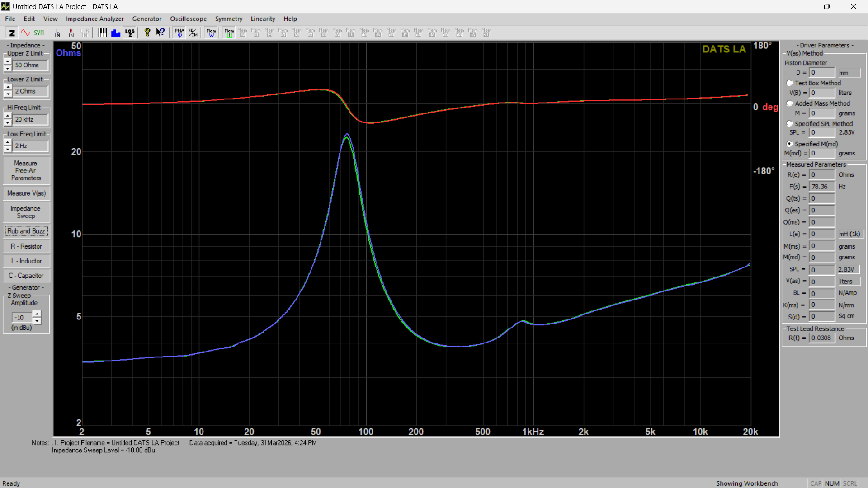868x488 pixels.
Task: Click the Measure Free-Air Parameters button
Action: (x=26, y=171)
